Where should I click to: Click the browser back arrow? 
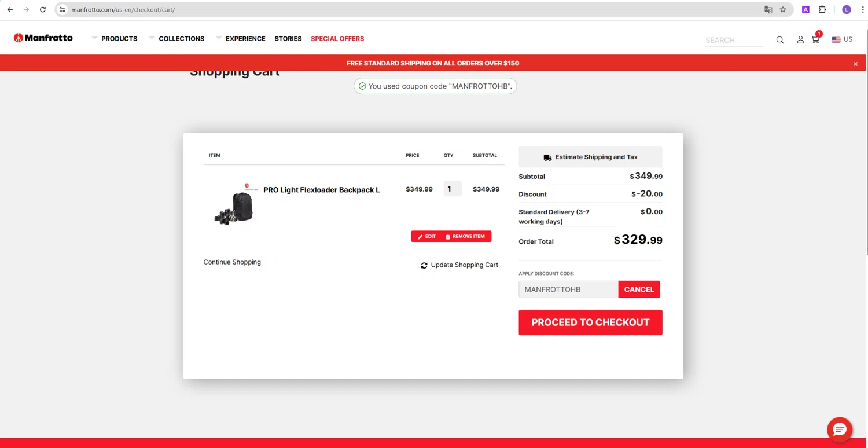click(x=10, y=9)
